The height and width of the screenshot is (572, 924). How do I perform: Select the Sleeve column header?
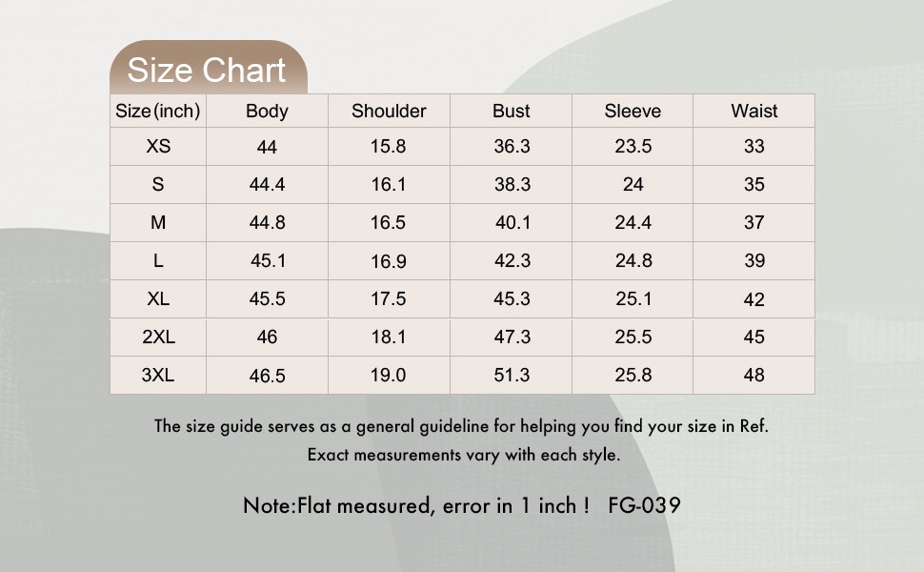[633, 112]
